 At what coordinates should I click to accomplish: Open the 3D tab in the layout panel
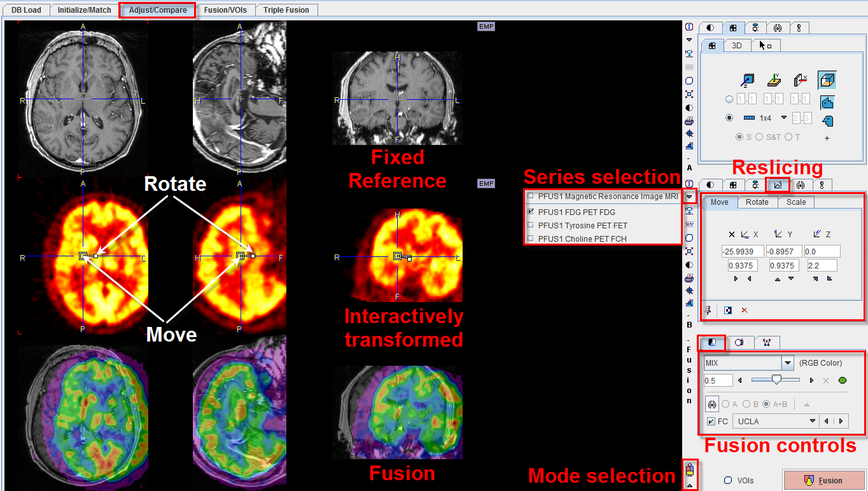click(x=737, y=46)
